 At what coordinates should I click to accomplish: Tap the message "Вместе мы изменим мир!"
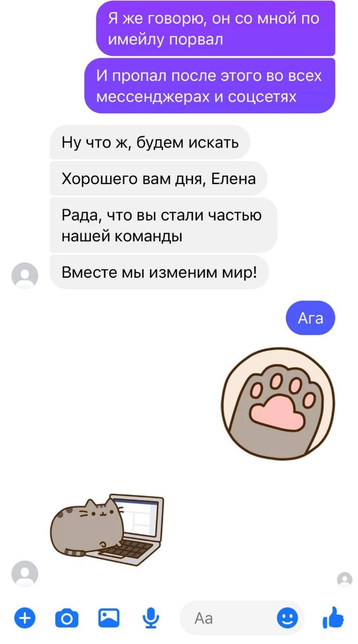(x=159, y=272)
